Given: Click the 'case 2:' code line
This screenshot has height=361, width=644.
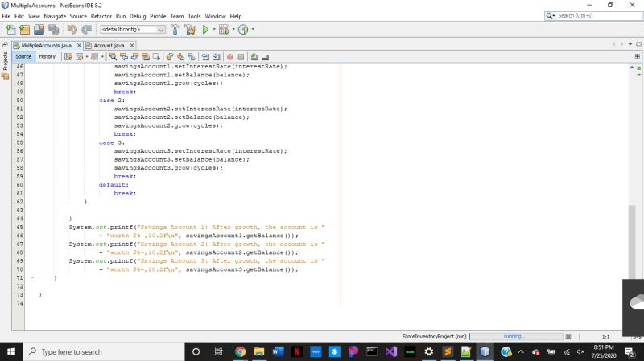Looking at the screenshot, I should (112, 100).
